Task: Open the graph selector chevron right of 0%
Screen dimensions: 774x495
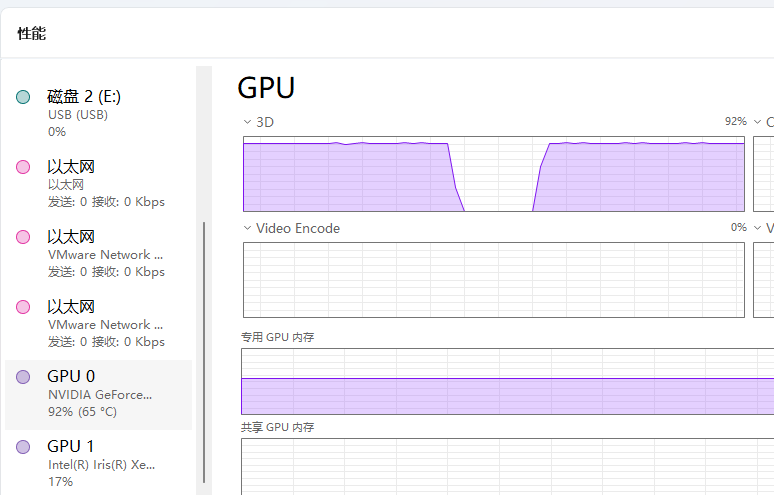Action: pos(758,228)
